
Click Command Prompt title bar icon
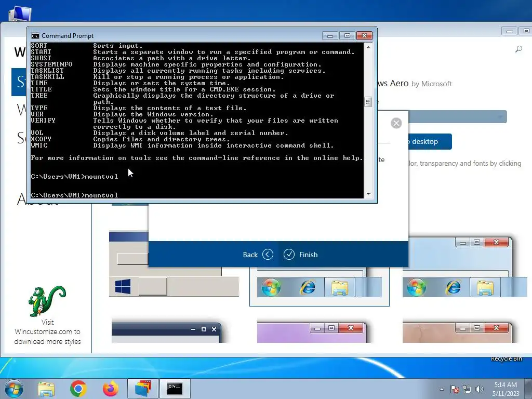click(x=35, y=36)
